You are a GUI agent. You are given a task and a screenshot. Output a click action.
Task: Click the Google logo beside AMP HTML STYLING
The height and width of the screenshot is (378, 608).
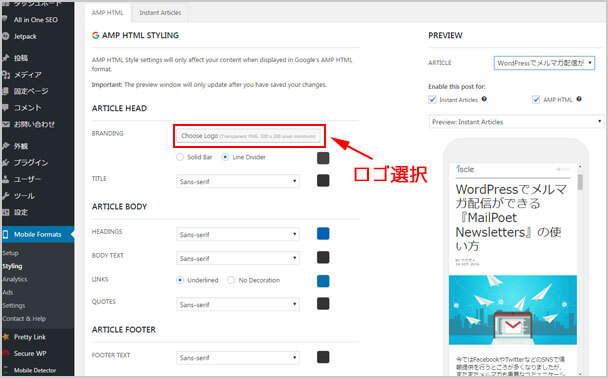click(95, 35)
